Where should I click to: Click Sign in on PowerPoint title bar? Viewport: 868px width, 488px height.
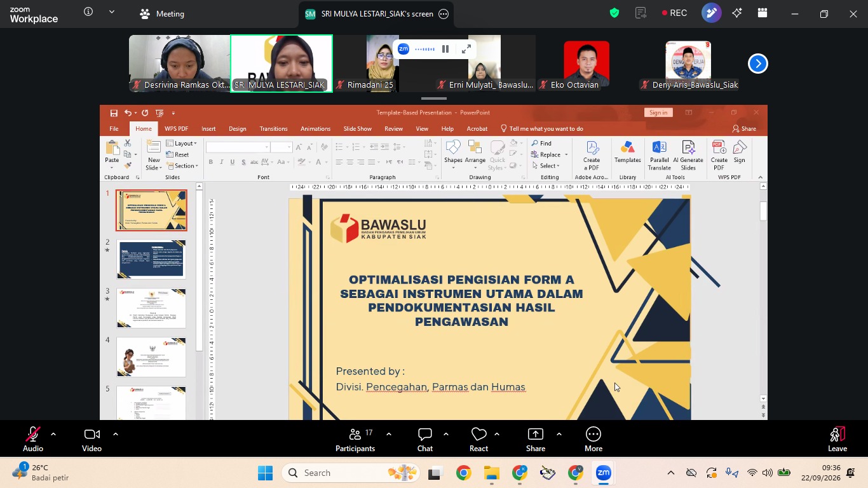658,112
